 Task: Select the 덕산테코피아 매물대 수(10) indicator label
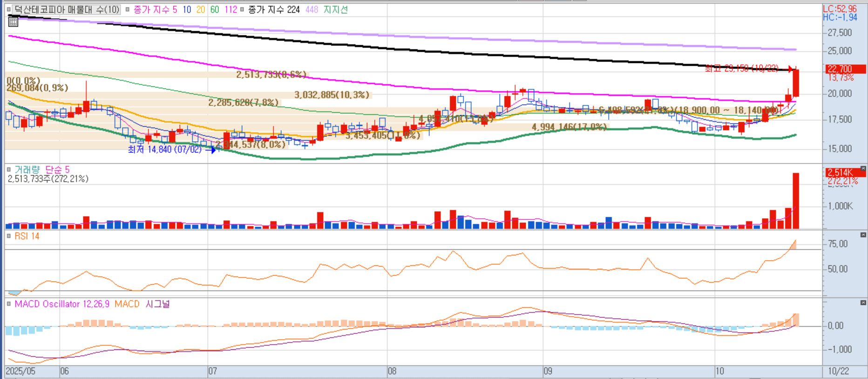[67, 9]
